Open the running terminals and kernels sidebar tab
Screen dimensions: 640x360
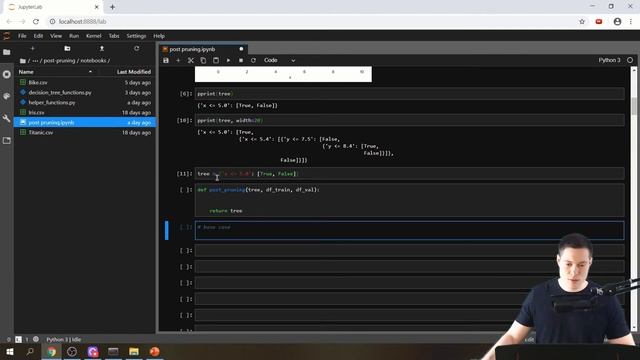[x=7, y=74]
